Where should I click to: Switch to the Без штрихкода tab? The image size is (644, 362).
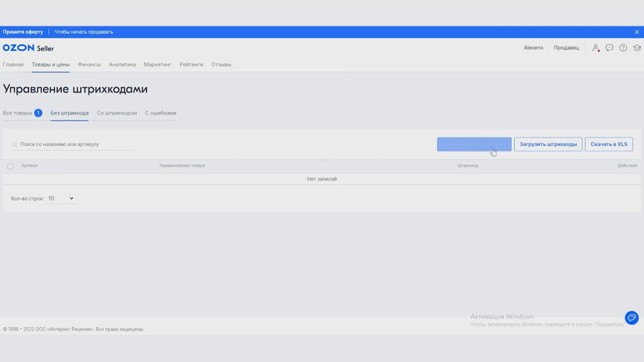(x=69, y=113)
